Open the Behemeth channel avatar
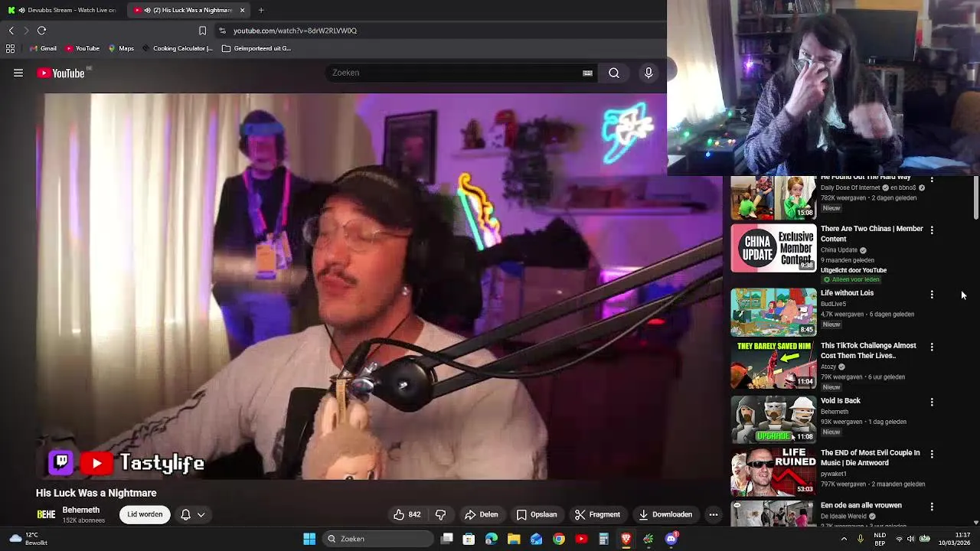 tap(46, 515)
